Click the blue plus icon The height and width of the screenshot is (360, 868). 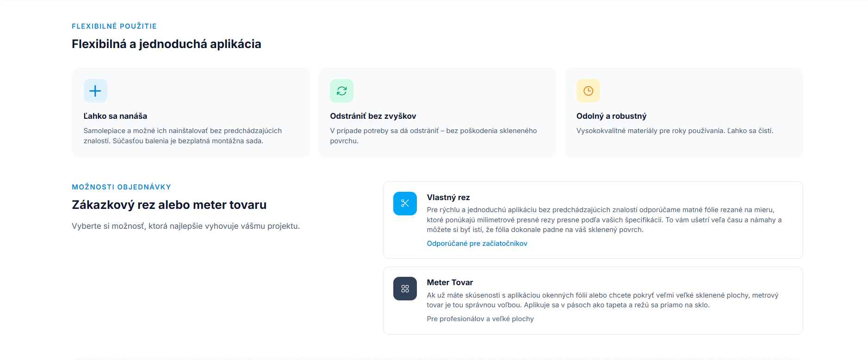95,91
